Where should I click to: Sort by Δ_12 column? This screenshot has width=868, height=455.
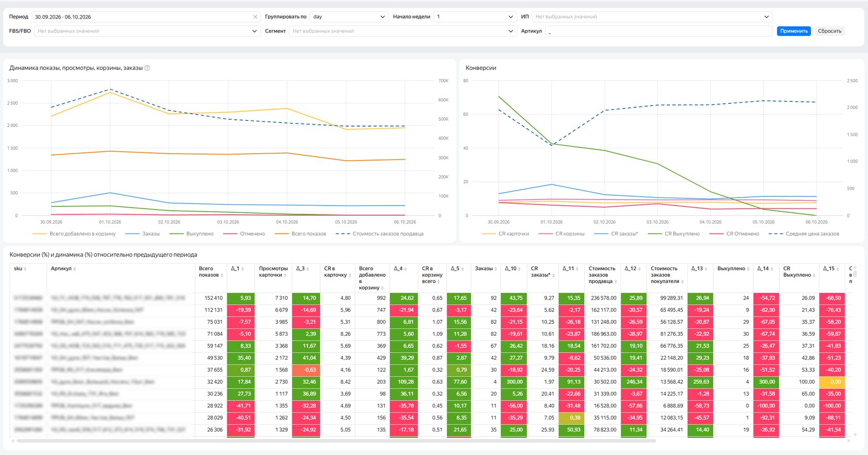click(x=639, y=269)
